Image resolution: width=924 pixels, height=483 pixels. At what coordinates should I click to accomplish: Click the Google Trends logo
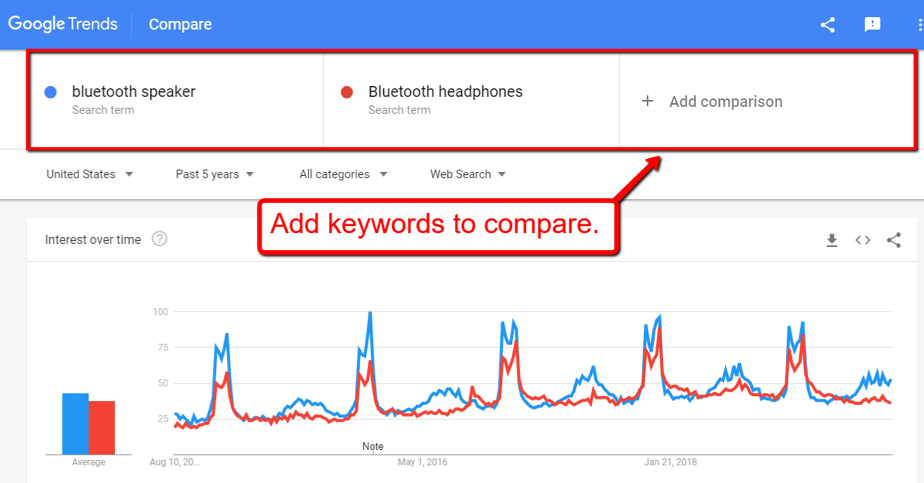pos(63,24)
